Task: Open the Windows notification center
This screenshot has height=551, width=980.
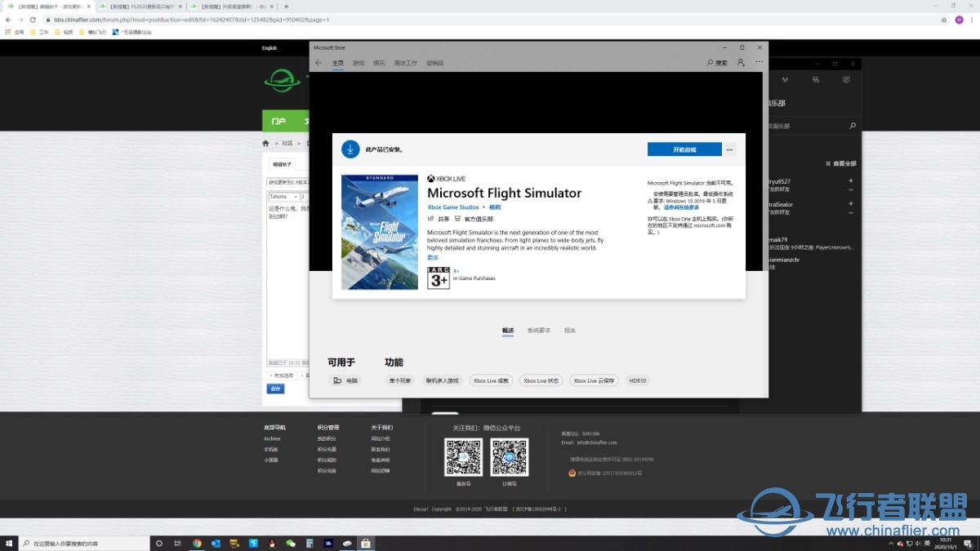Action: pyautogui.click(x=968, y=543)
